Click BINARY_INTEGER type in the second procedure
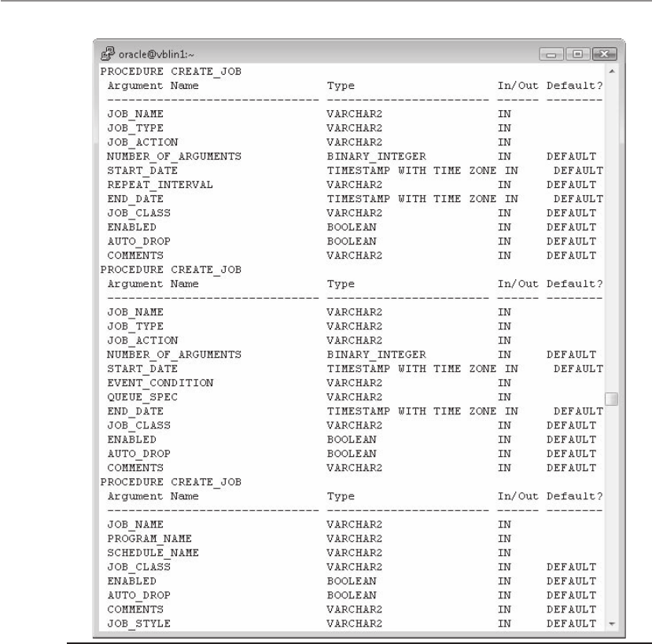 (376, 355)
